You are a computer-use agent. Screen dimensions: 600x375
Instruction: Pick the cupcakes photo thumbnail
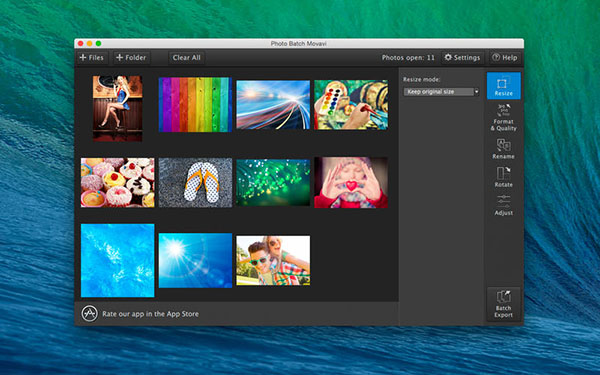point(117,183)
